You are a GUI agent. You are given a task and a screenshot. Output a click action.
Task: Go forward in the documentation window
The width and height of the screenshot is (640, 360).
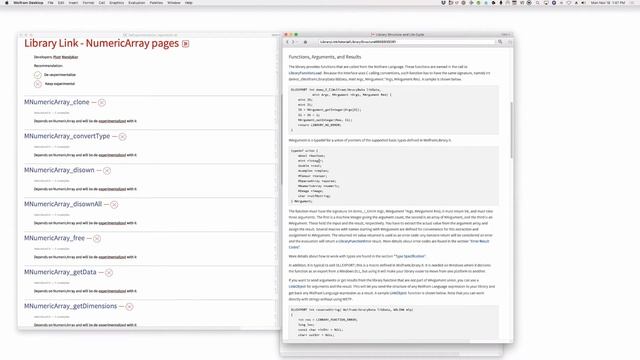pos(293,42)
